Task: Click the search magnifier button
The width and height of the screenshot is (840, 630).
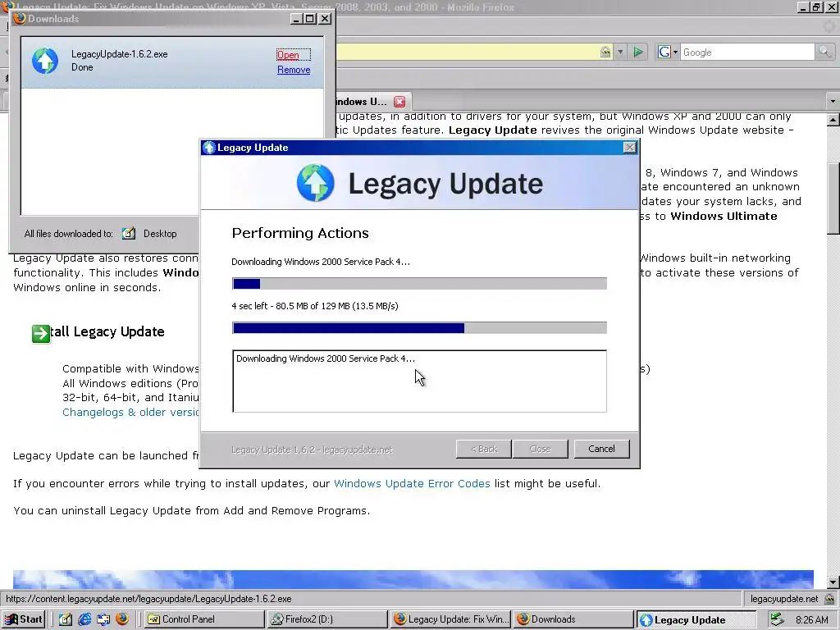Action: tap(824, 52)
